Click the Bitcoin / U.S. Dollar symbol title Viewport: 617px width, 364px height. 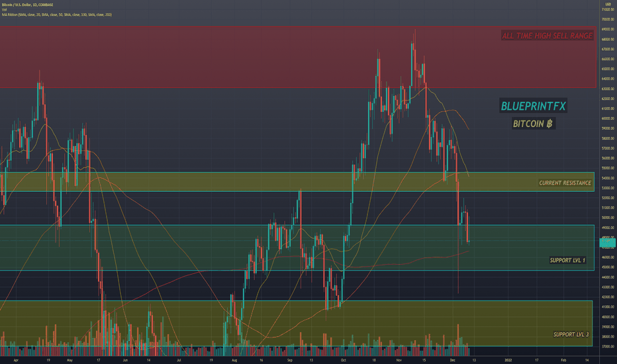click(28, 5)
